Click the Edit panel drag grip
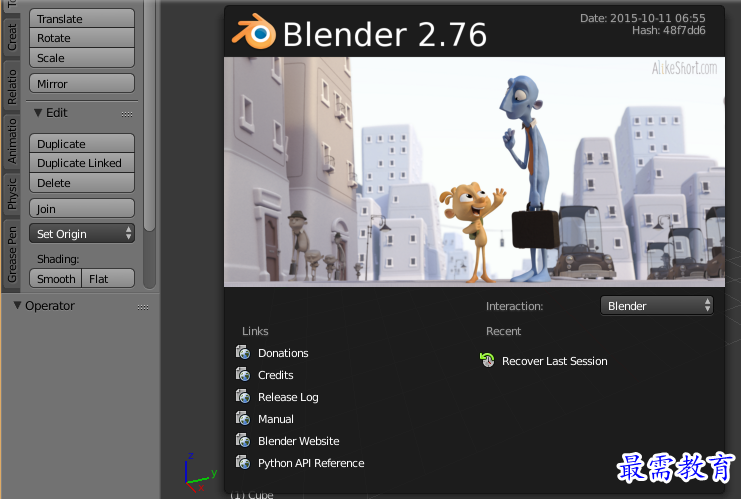741x499 pixels. 127,114
